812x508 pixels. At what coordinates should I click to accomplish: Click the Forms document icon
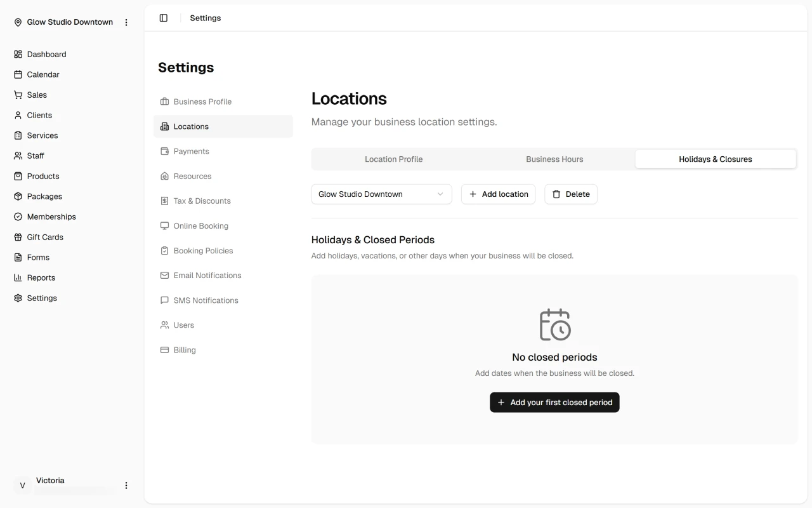(18, 257)
